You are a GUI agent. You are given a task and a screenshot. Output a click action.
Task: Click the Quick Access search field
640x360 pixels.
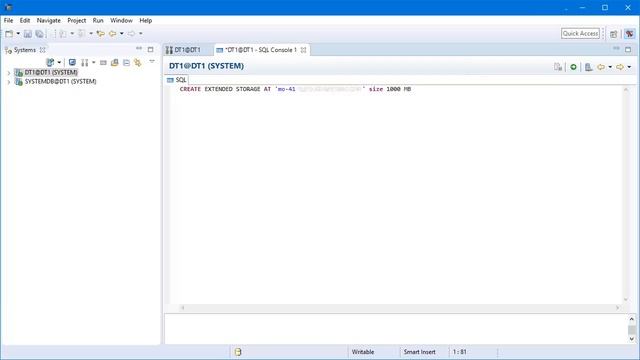tap(580, 33)
